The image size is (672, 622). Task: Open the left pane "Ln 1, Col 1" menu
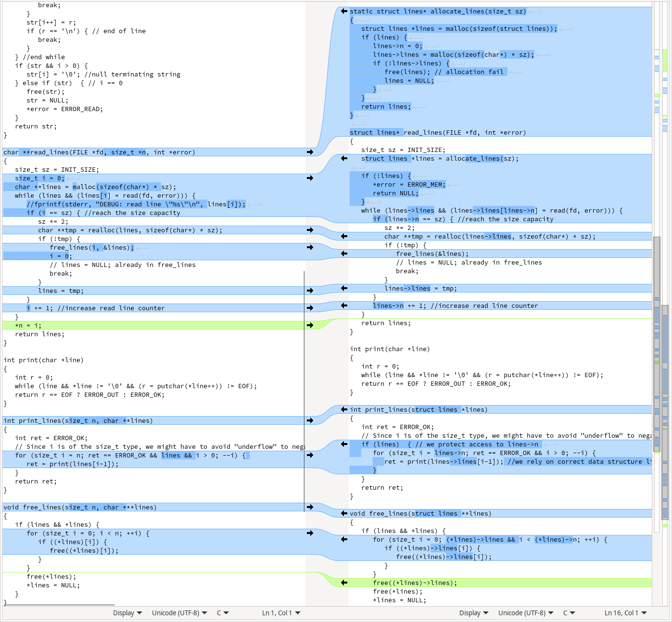[x=281, y=613]
